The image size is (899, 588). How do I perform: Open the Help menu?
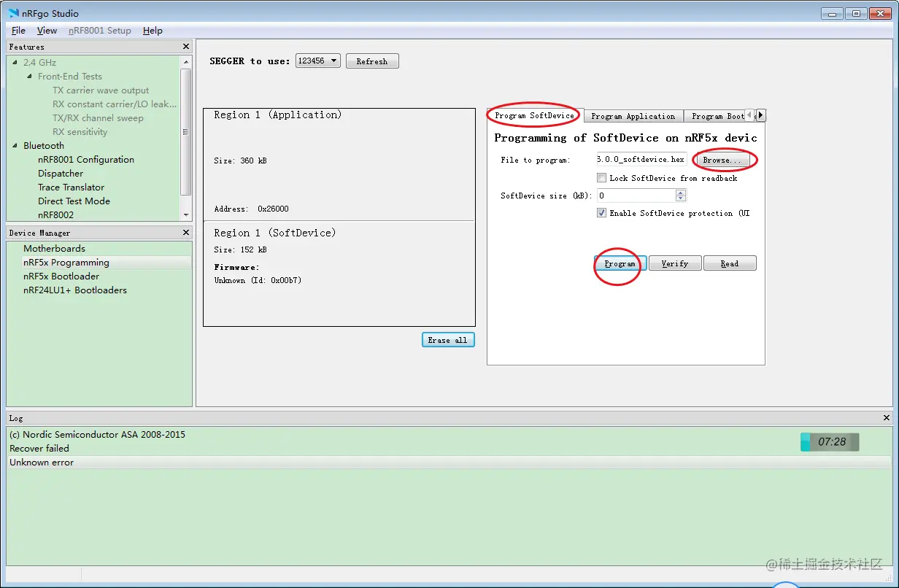pyautogui.click(x=153, y=31)
